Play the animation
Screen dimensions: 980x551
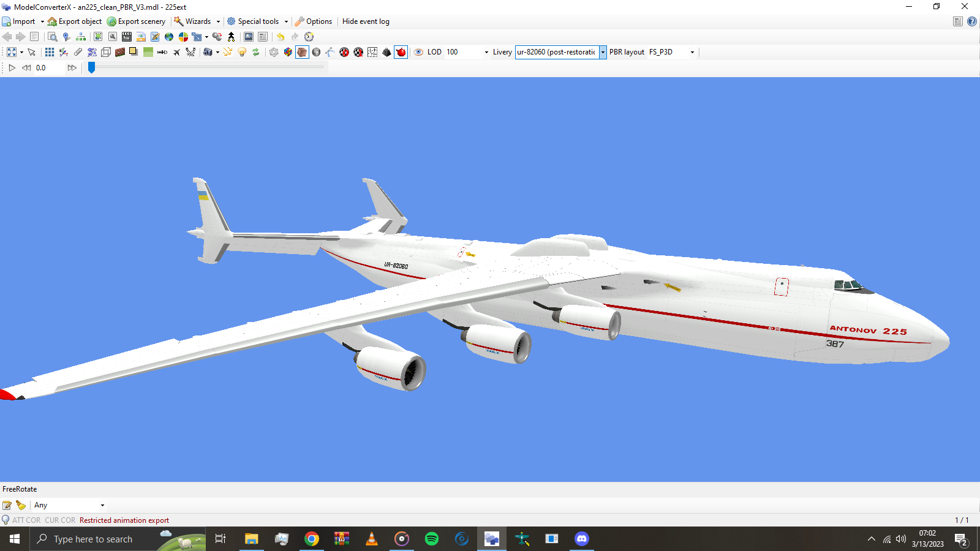point(12,68)
